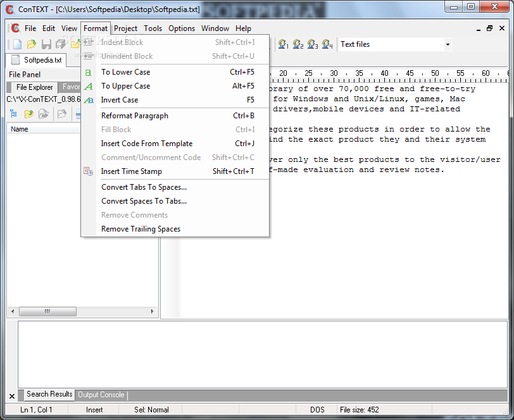Image resolution: width=514 pixels, height=420 pixels.
Task: Close the open Format menu
Action: (96, 28)
